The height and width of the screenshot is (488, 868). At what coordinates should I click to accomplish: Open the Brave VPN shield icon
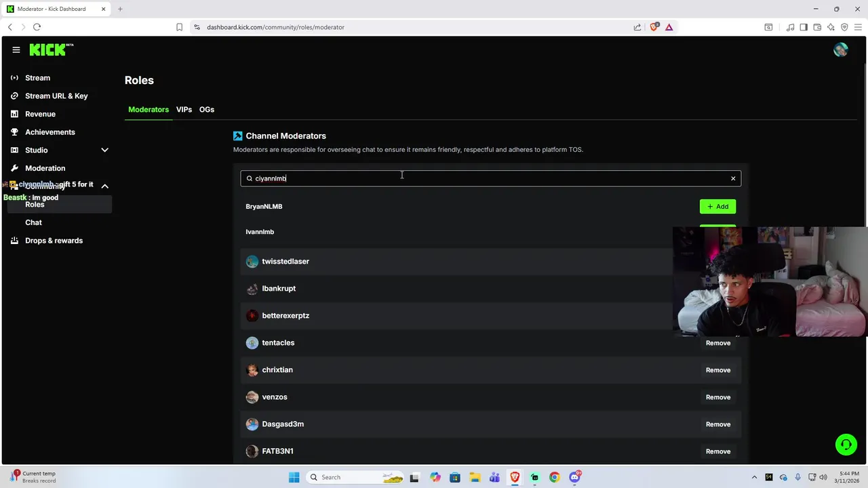(844, 27)
